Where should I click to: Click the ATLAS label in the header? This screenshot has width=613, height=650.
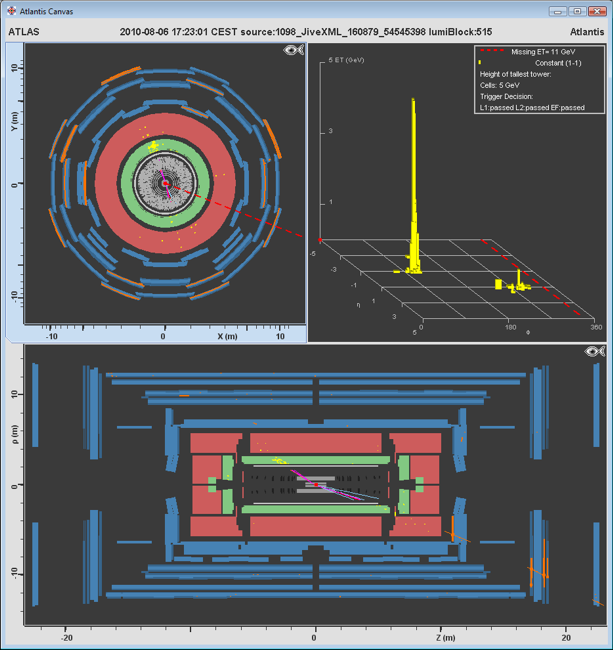23,31
